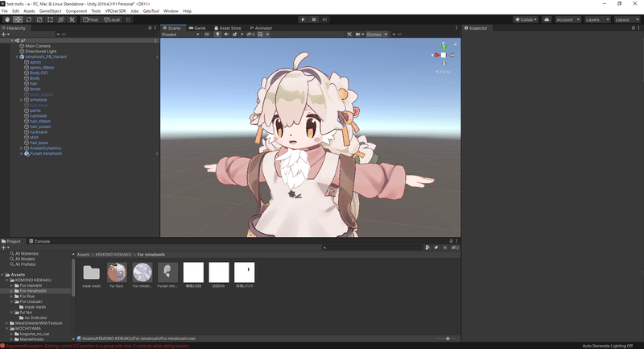Toggle Local/Global handle rotation
The image size is (644, 349).
pos(112,19)
